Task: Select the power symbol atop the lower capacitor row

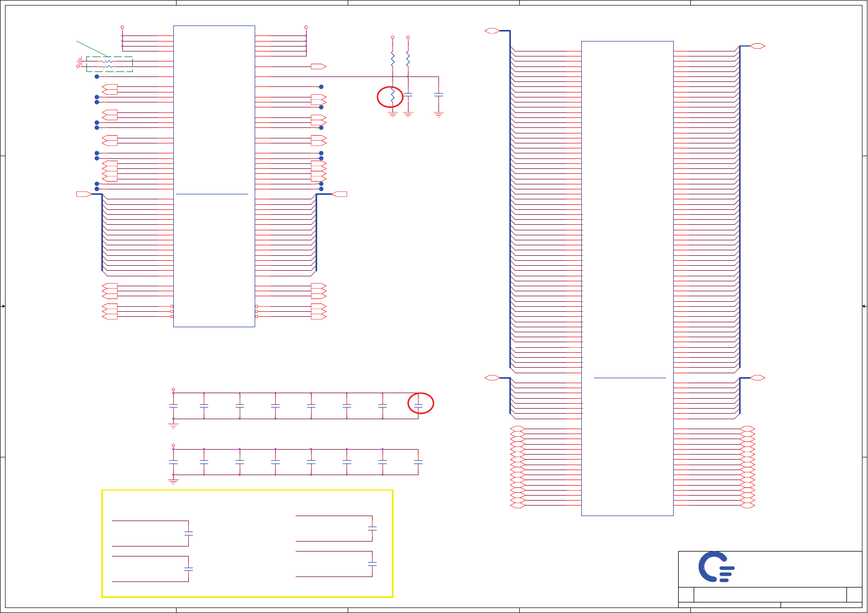Action: (x=173, y=446)
